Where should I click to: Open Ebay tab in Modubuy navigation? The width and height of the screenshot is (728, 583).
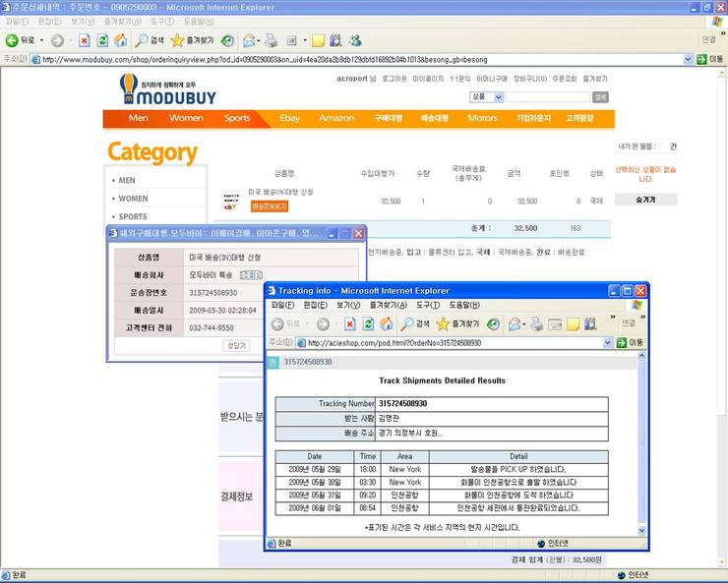[x=289, y=118]
